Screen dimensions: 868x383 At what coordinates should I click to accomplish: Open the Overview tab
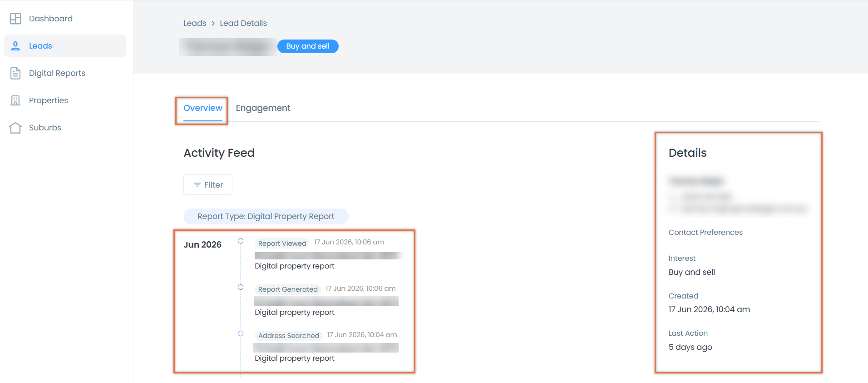coord(203,108)
